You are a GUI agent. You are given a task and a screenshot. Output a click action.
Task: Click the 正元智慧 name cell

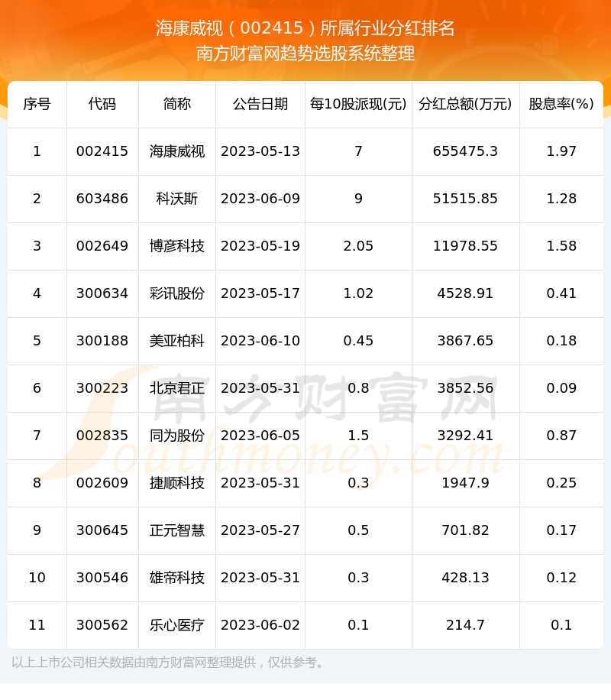pos(176,530)
